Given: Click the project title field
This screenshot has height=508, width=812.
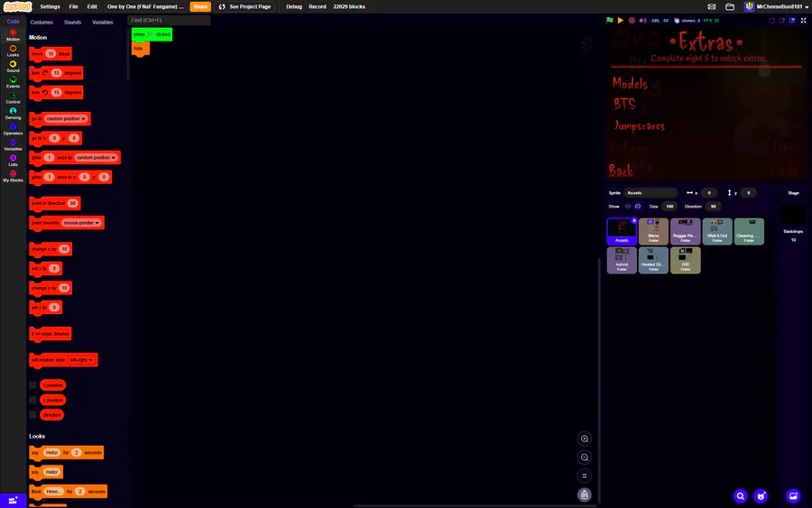Looking at the screenshot, I should coord(145,6).
